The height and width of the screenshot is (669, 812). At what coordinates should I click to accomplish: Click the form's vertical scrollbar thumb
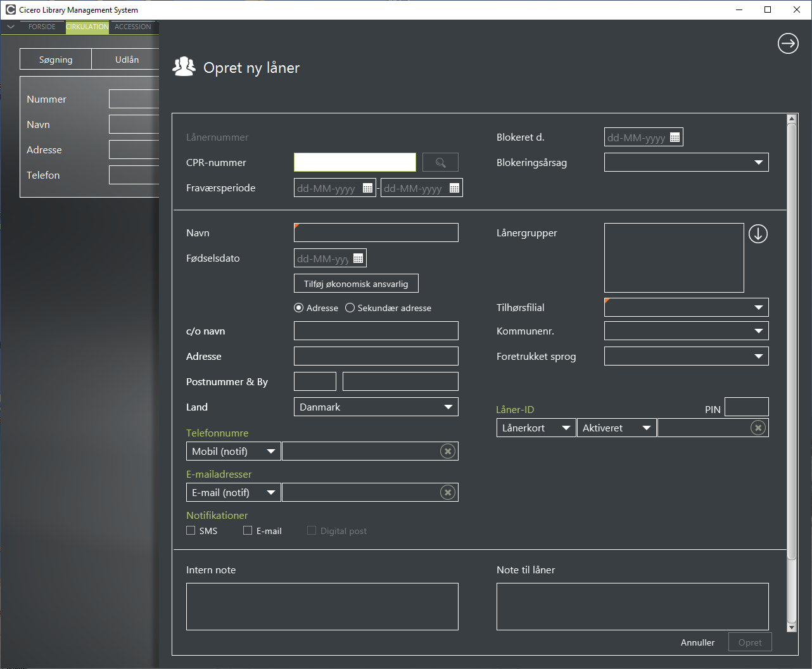791,341
